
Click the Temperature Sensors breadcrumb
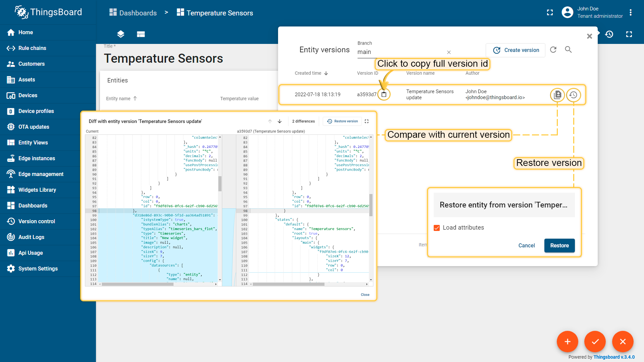215,13
